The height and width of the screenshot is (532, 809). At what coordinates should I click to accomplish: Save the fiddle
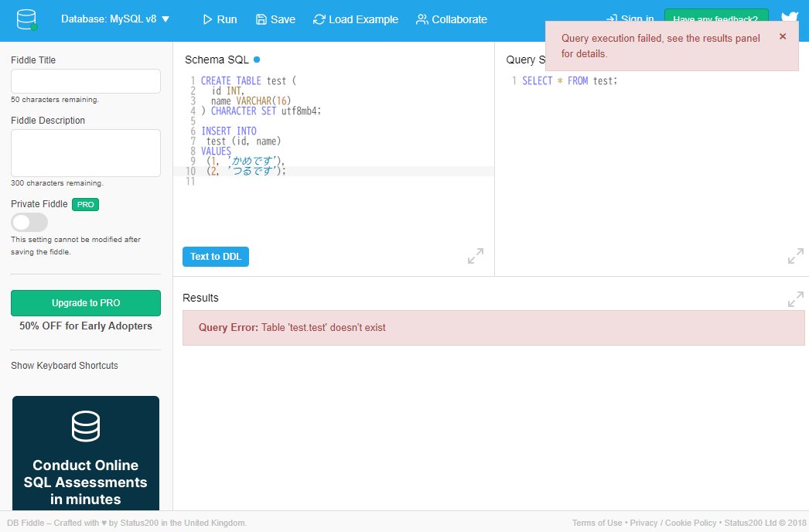click(x=275, y=19)
